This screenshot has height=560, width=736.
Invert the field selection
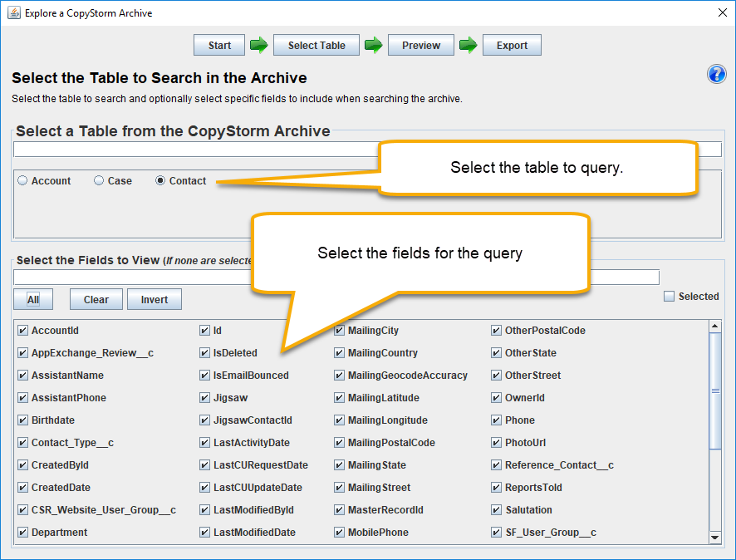(155, 299)
